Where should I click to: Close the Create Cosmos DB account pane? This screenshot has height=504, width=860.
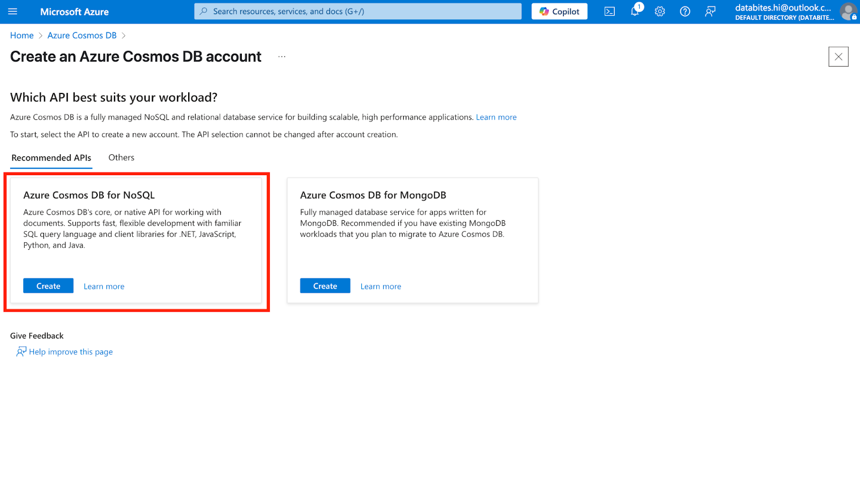tap(838, 57)
